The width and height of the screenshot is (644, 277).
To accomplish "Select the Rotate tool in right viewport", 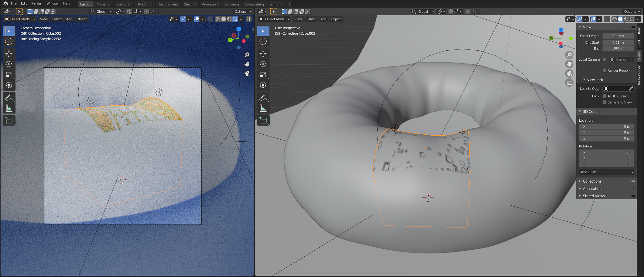I will (x=263, y=64).
